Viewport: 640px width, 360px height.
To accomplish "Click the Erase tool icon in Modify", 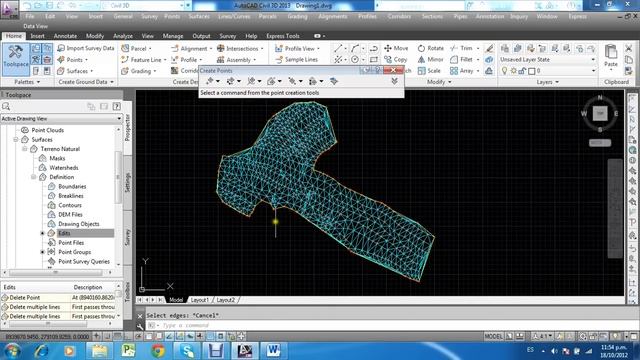I will point(489,48).
